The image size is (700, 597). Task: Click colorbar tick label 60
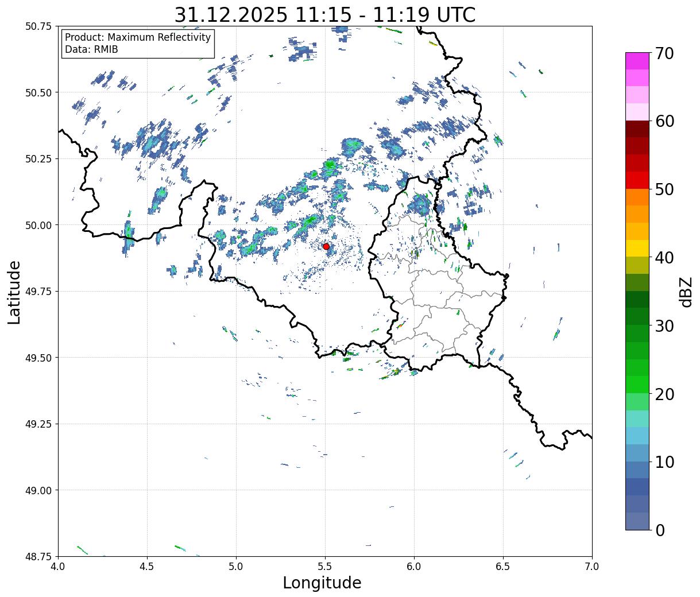click(665, 121)
